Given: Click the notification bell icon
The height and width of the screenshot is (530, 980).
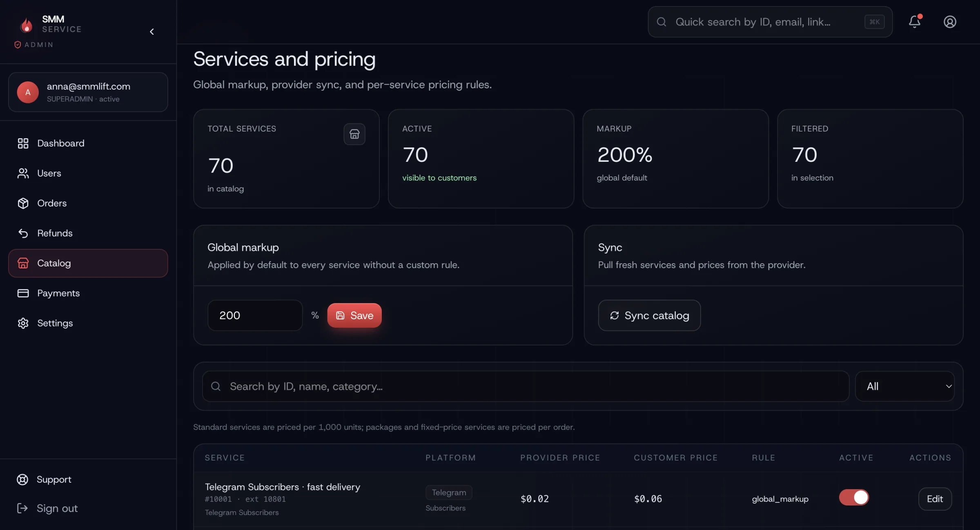Looking at the screenshot, I should click(914, 22).
